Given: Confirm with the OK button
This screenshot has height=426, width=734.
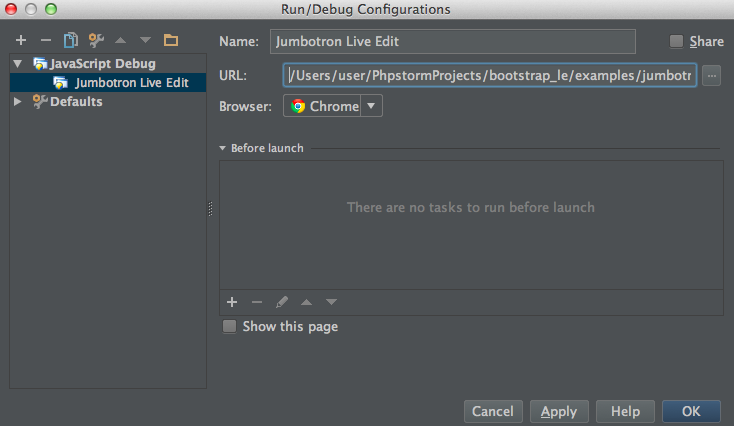Looking at the screenshot, I should (691, 411).
